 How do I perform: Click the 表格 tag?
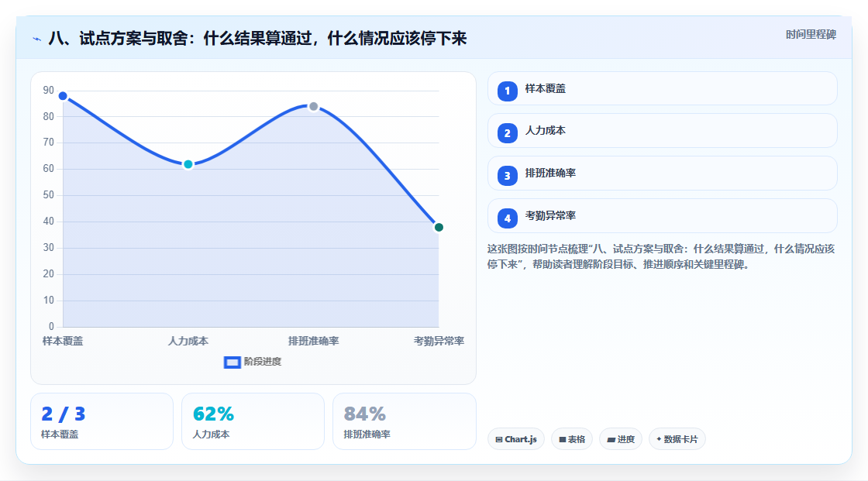point(572,439)
